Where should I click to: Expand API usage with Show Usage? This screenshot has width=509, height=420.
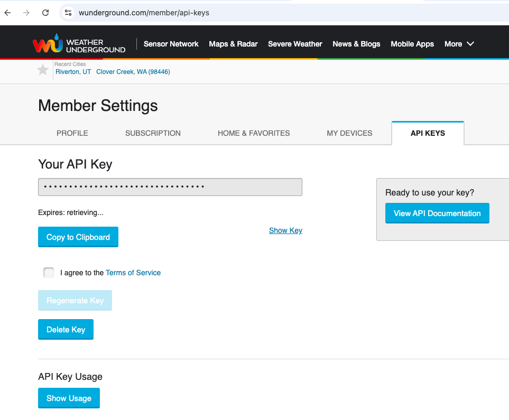[x=69, y=398]
